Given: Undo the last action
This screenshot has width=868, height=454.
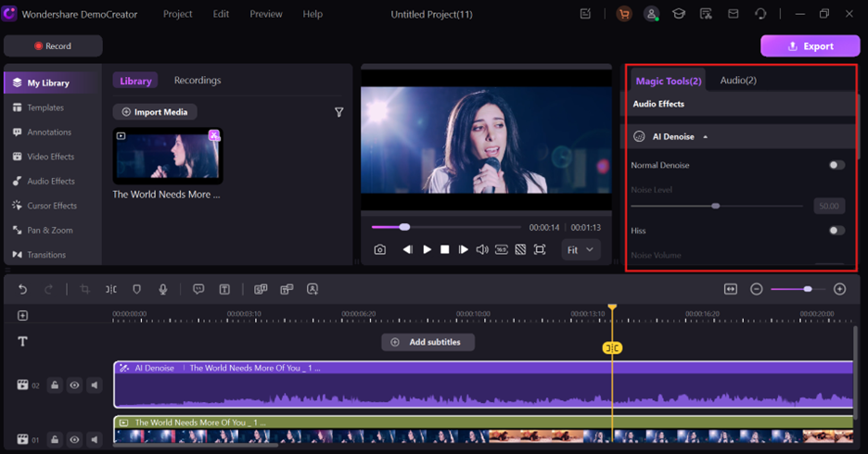Looking at the screenshot, I should tap(22, 289).
